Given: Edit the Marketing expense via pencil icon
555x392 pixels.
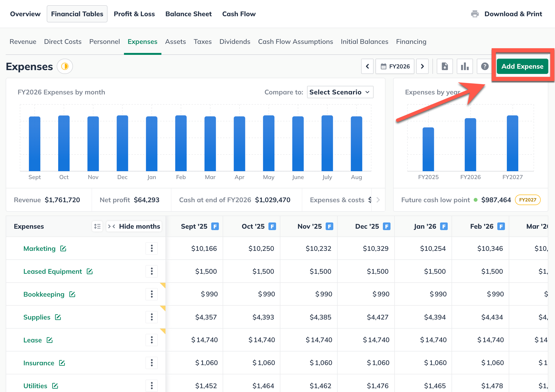Looking at the screenshot, I should click(x=63, y=248).
